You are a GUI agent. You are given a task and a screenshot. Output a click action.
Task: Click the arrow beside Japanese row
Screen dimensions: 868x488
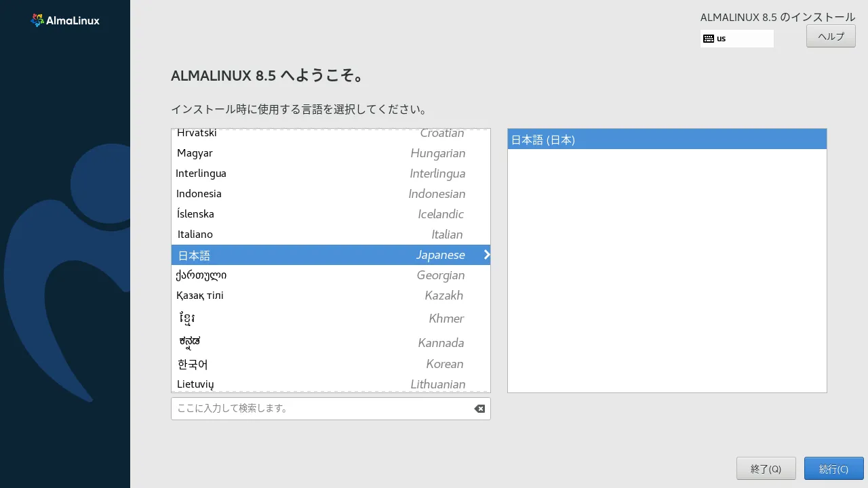pyautogui.click(x=486, y=255)
